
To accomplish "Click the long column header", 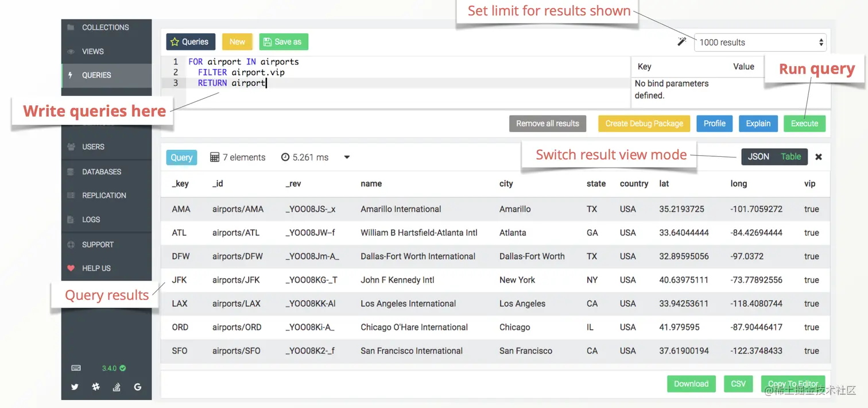I will tap(739, 184).
